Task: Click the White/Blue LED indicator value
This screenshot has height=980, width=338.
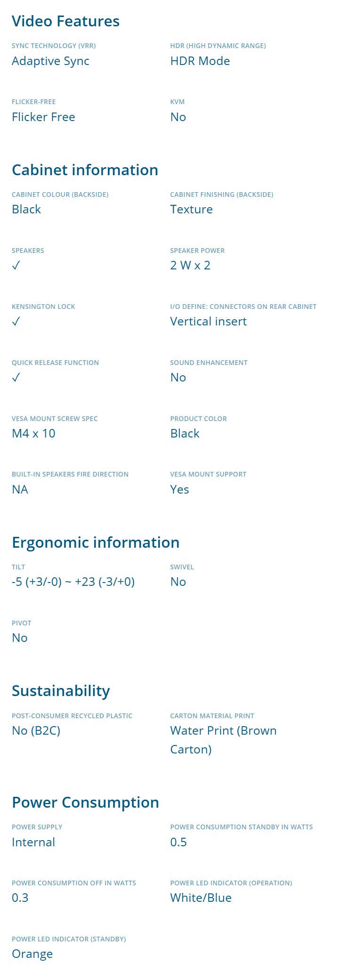Action: pyautogui.click(x=201, y=898)
